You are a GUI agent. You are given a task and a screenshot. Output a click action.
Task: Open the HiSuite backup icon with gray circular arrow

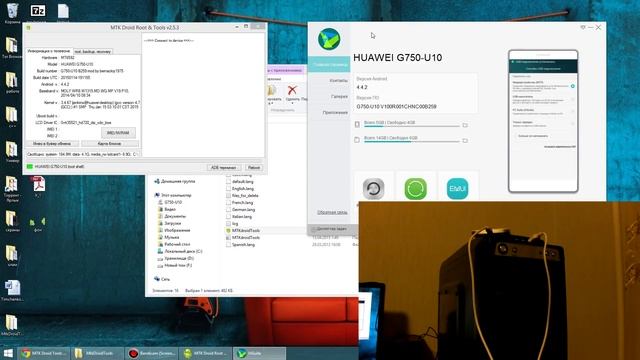373,189
